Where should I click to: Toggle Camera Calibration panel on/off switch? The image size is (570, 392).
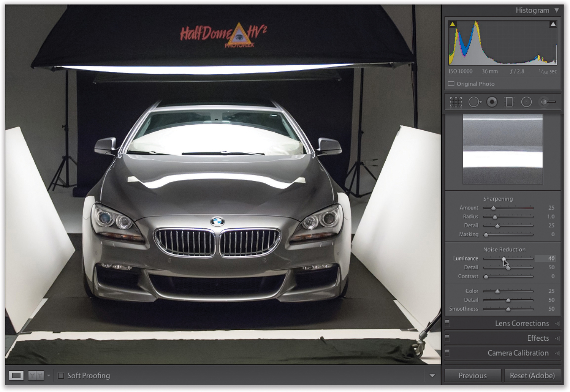447,352
